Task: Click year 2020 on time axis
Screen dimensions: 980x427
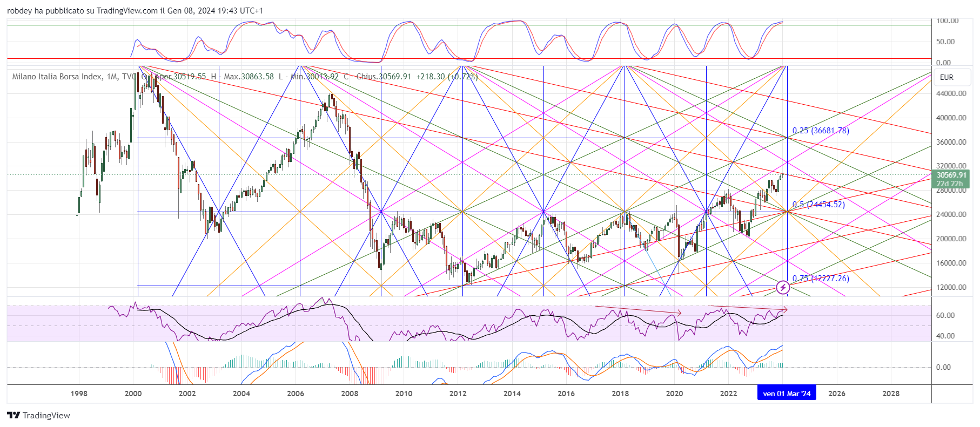Action: [674, 394]
